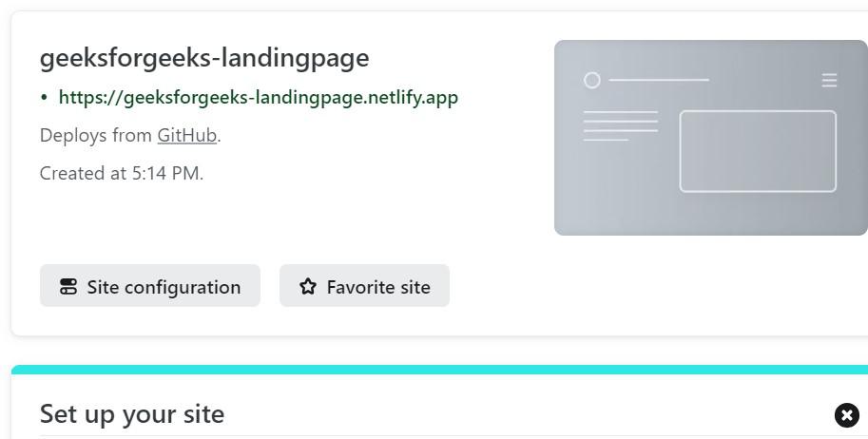Viewport: 868px width, 439px height.
Task: Open the geeksforgeeks-landingpage.netlify.app URL
Action: (258, 97)
